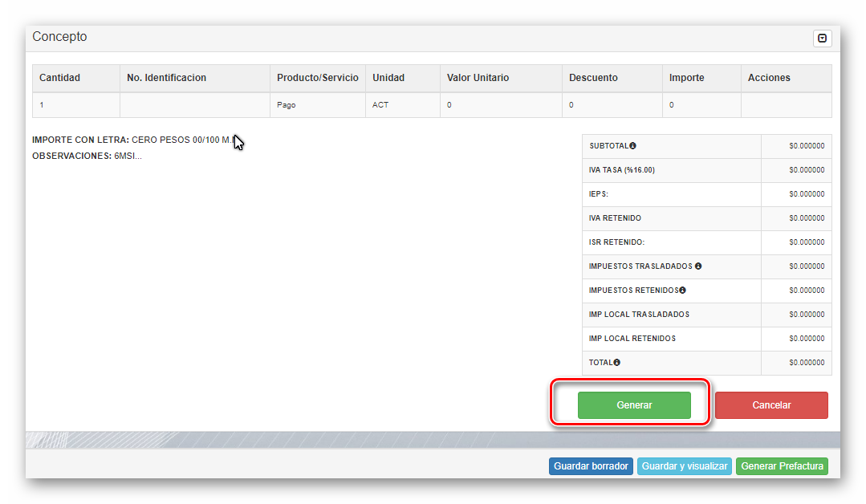
Task: Click the IVA TASA (%16.00) row label
Action: (622, 170)
